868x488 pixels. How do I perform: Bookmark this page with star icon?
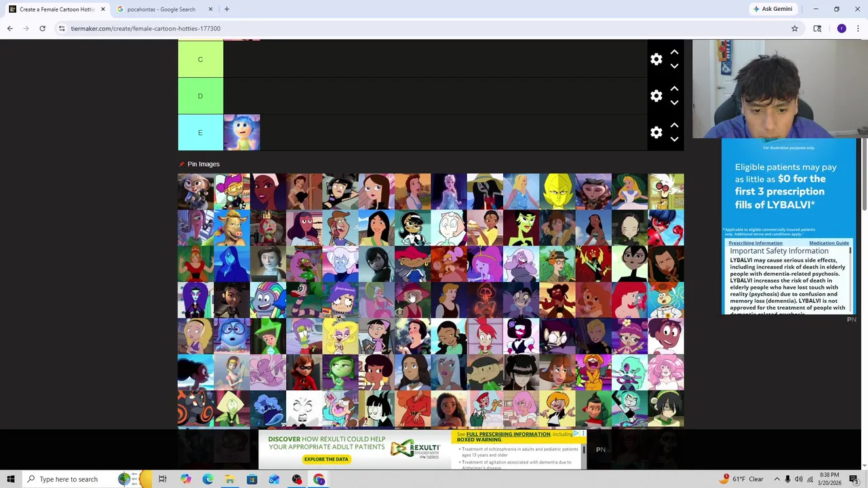point(794,28)
